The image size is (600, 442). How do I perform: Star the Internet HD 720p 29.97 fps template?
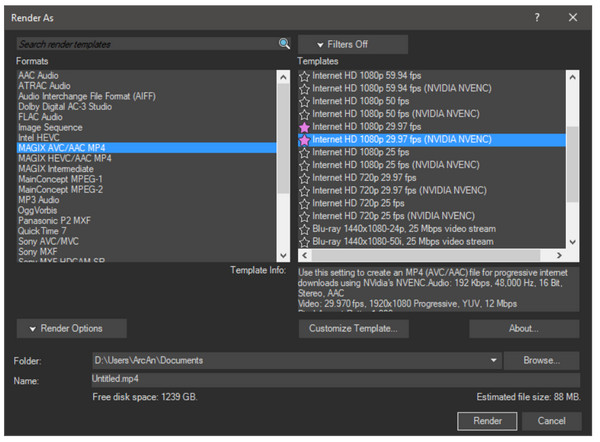304,178
